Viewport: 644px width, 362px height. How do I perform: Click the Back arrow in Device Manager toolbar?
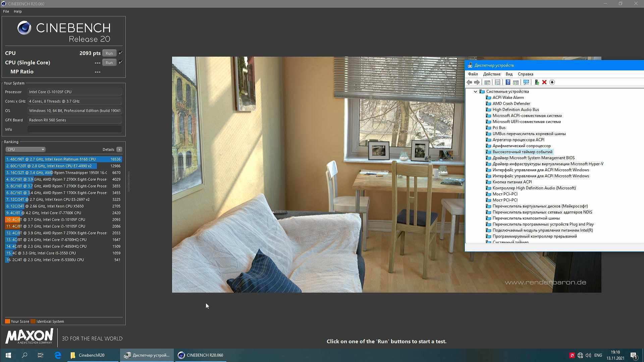[x=469, y=82]
